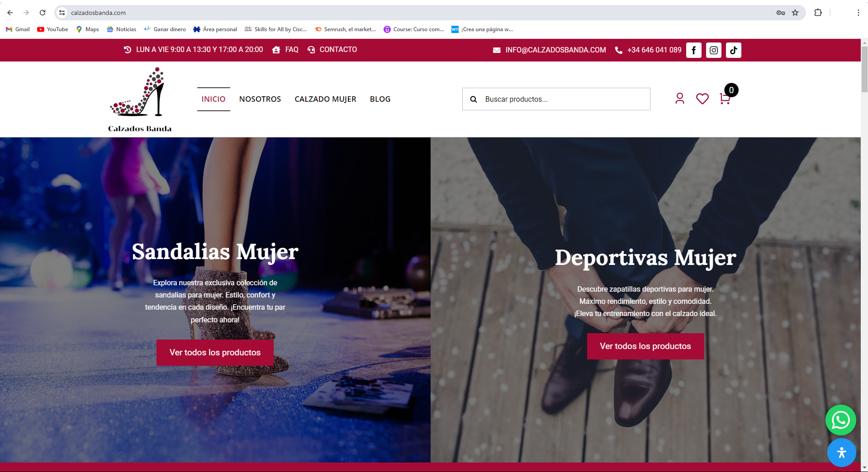This screenshot has width=868, height=472.
Task: Bookmark this page with star icon
Action: pyautogui.click(x=795, y=13)
